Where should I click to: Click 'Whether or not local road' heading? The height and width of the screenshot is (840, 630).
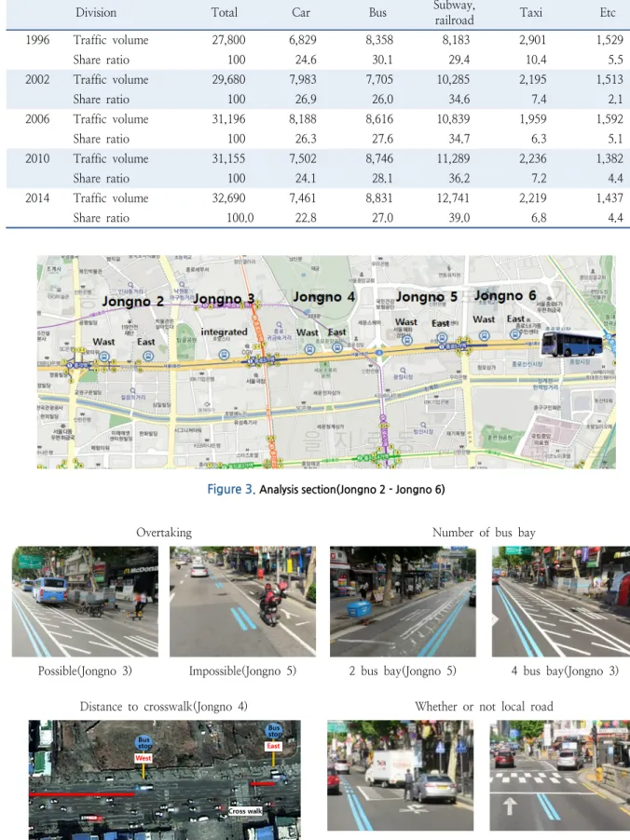485,707
